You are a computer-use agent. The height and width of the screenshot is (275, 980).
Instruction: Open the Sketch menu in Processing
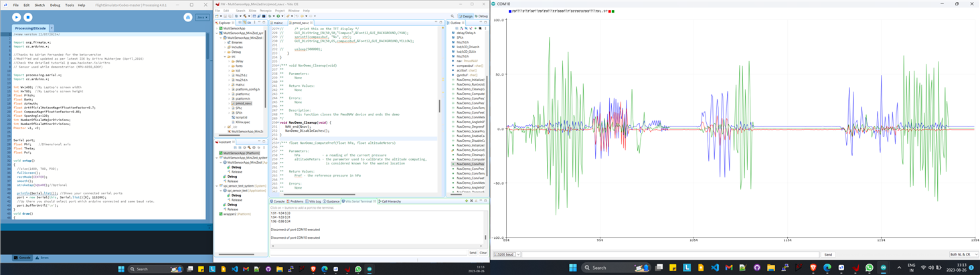(x=39, y=5)
